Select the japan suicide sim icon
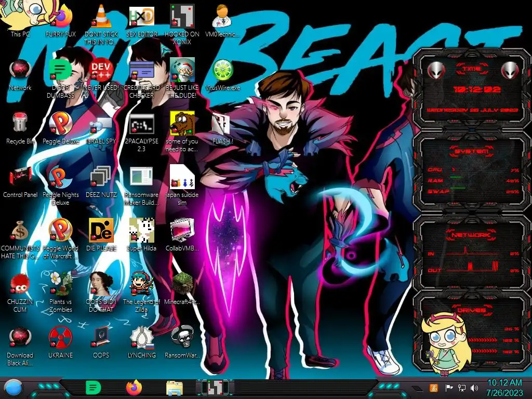532x399 pixels. (x=182, y=185)
